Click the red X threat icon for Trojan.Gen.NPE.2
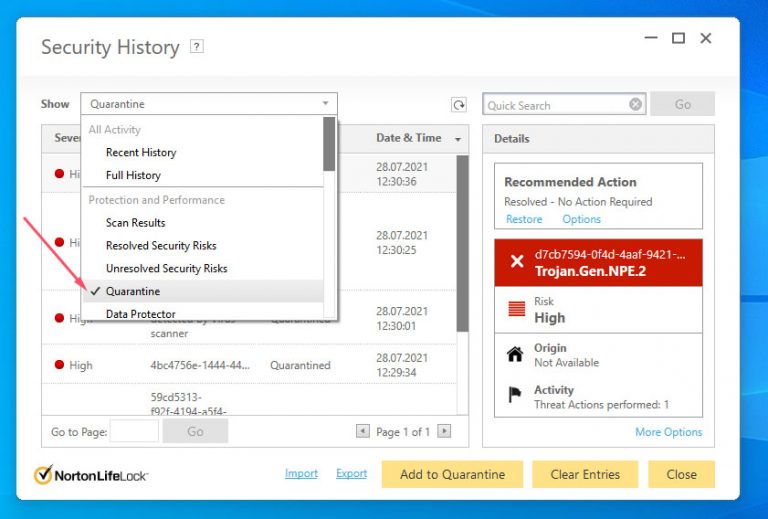This screenshot has height=519, width=768. coord(517,261)
